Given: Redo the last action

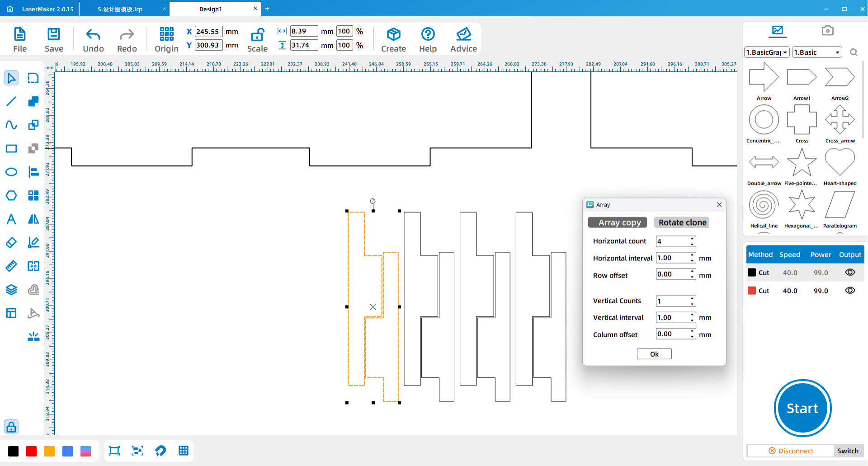Looking at the screenshot, I should click(x=127, y=40).
